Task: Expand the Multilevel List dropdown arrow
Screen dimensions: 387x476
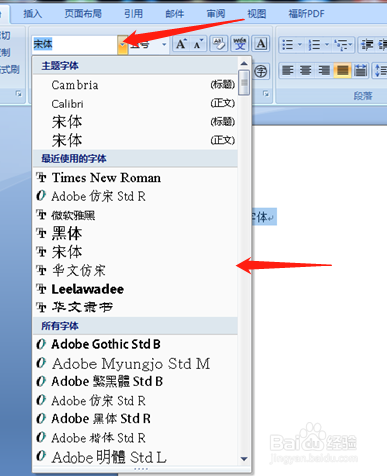Action: tap(351, 44)
